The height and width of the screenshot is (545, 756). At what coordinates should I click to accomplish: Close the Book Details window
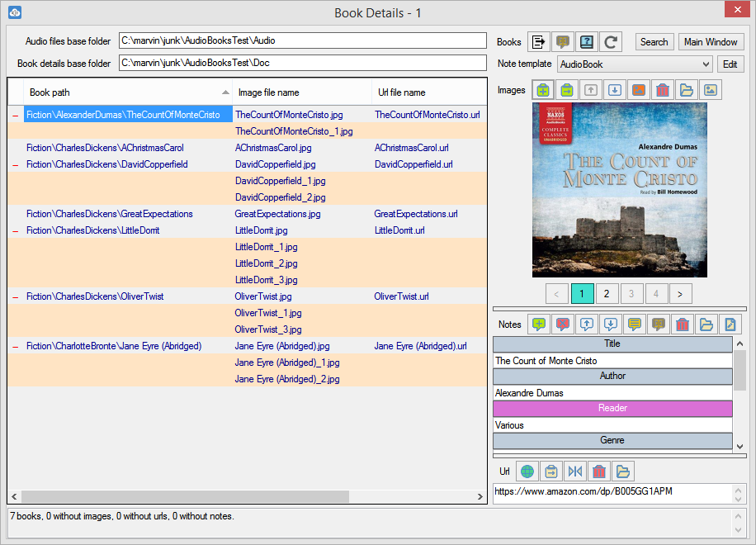pos(738,9)
